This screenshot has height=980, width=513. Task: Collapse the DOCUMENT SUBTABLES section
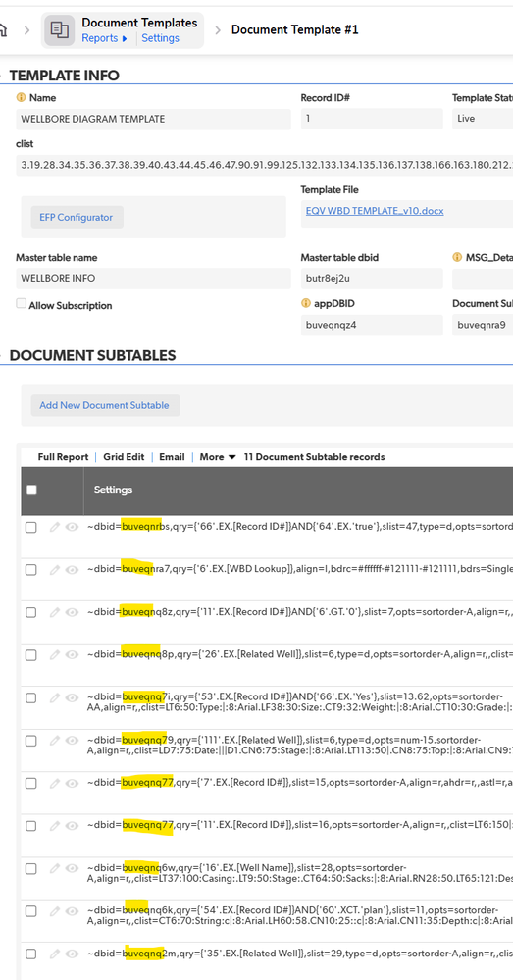[3, 356]
